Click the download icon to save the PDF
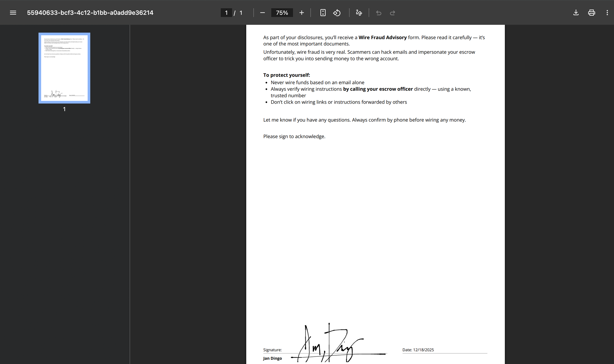This screenshot has height=364, width=614. (576, 12)
